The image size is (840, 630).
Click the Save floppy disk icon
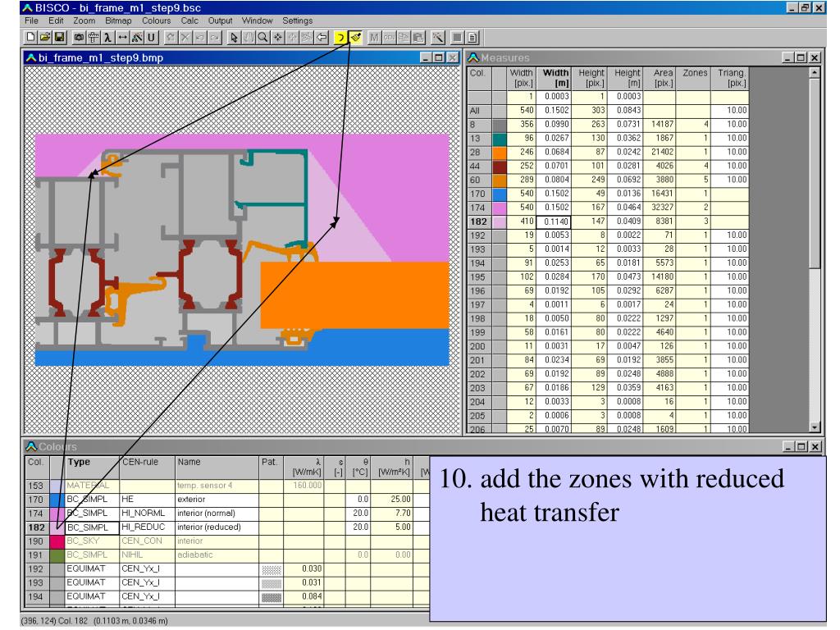[x=59, y=38]
